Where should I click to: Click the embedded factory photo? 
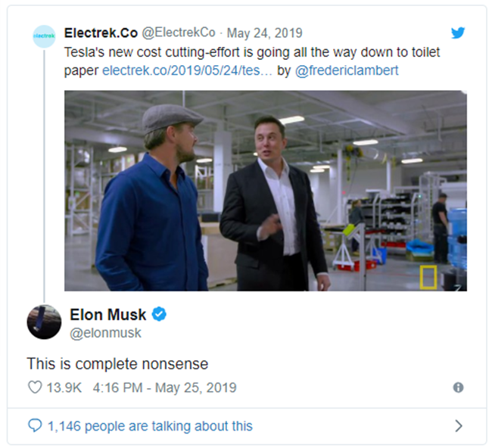(265, 191)
